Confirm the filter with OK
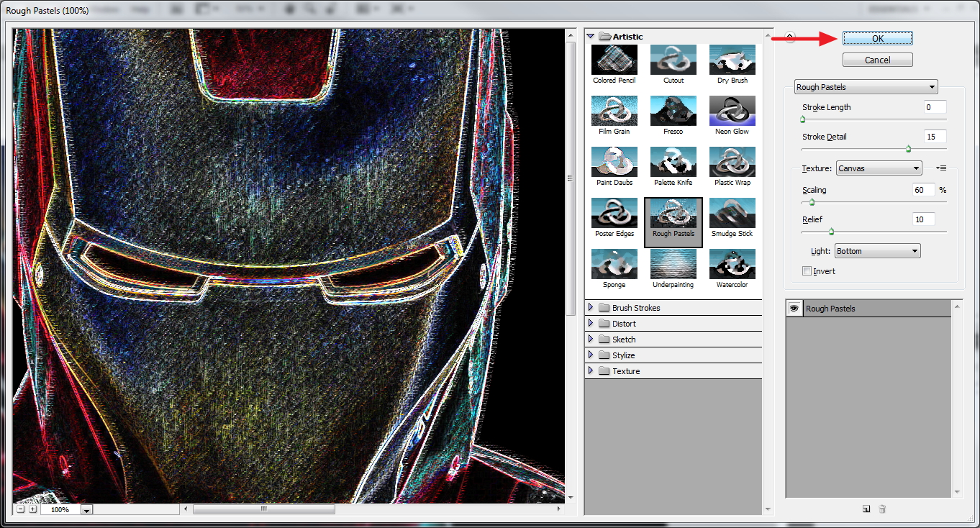The image size is (980, 528). (878, 39)
